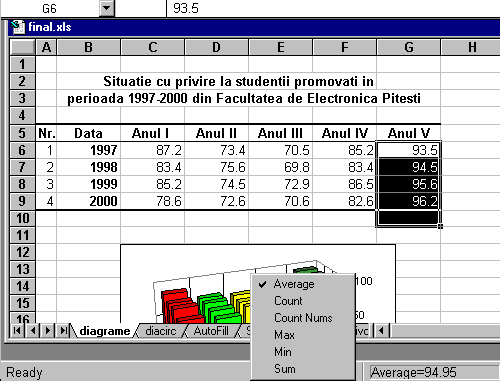This screenshot has height=381, width=500.
Task: Choose Count Nums in the popup menu
Action: pos(303,318)
